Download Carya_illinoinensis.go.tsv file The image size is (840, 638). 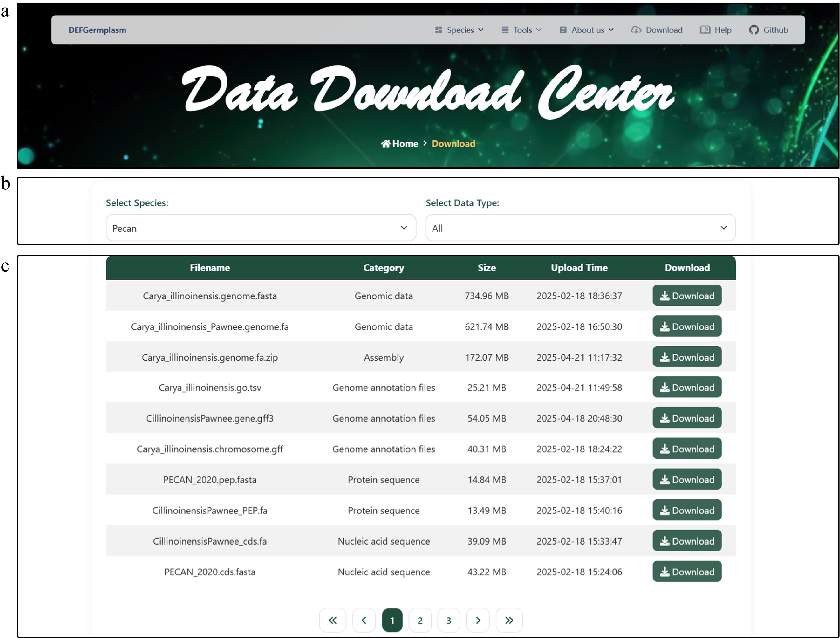(x=687, y=387)
